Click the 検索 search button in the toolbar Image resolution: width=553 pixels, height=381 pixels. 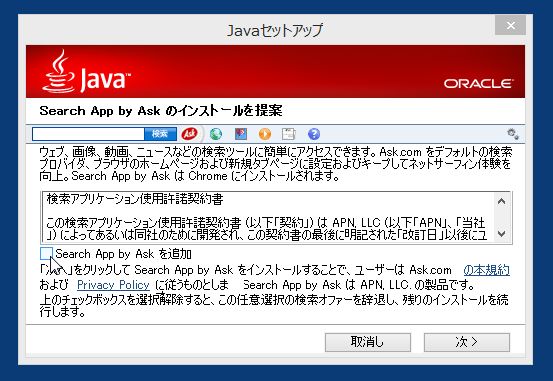(160, 134)
